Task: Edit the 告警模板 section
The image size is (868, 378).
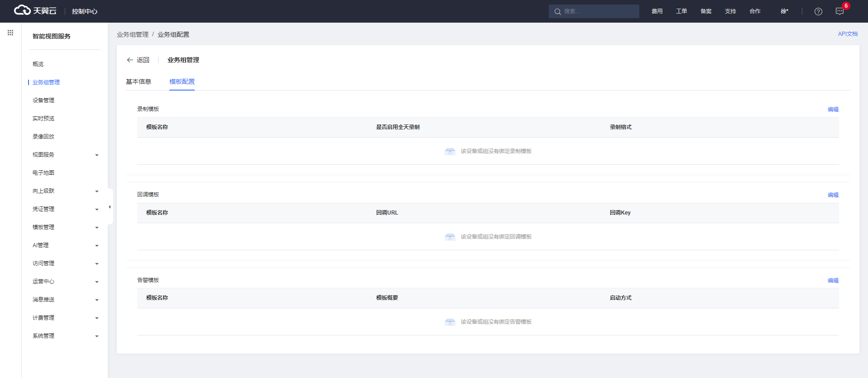Action: coord(833,281)
